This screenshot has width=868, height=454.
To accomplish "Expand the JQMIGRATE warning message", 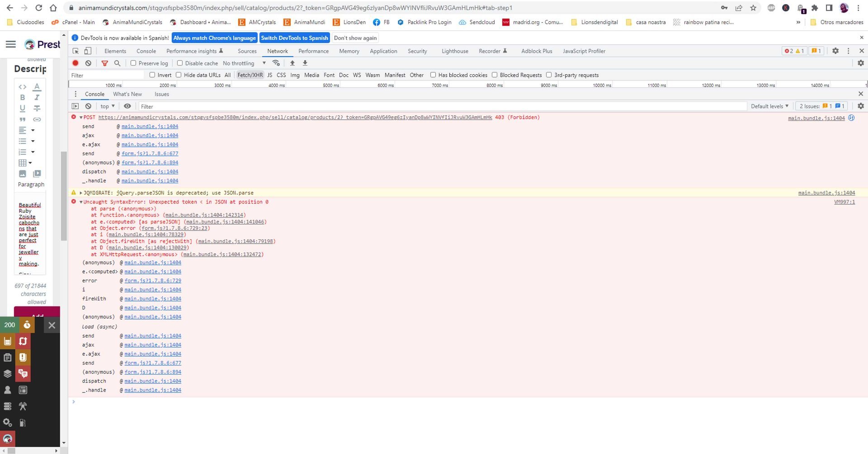I will (x=81, y=193).
